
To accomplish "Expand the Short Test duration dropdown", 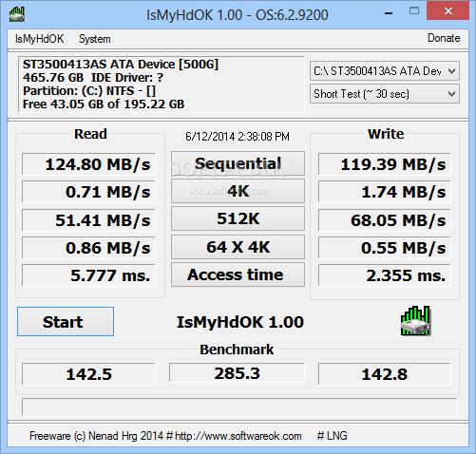I will [x=385, y=94].
